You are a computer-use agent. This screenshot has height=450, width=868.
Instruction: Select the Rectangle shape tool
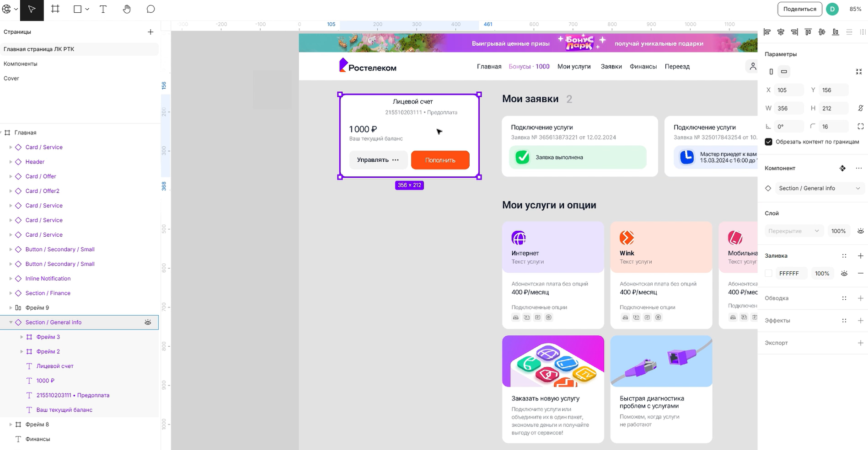(78, 9)
